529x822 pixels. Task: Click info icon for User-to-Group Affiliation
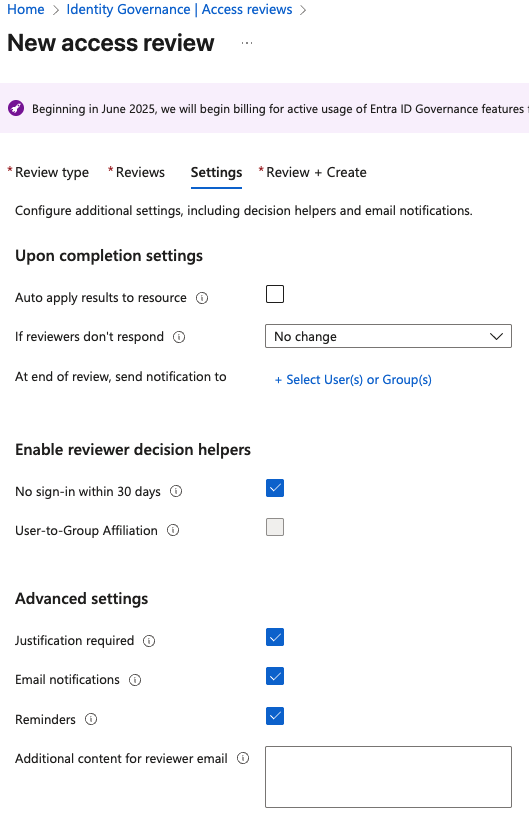[x=173, y=530]
